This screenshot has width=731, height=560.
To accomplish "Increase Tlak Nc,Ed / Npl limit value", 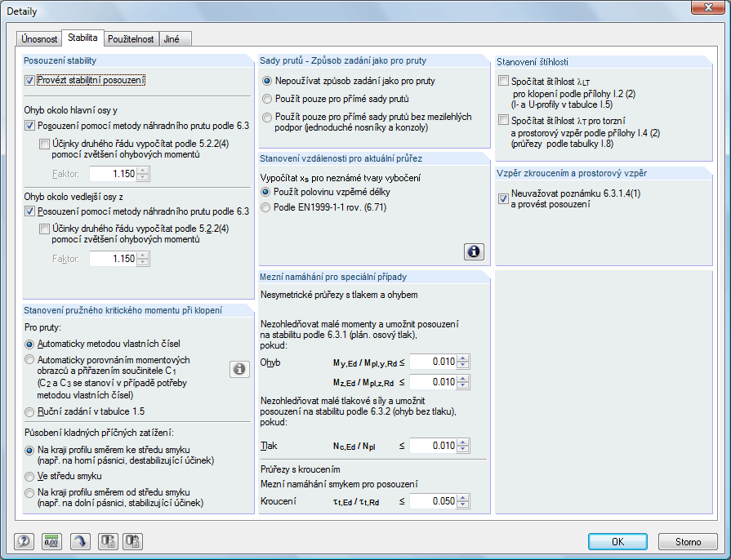I will pyautogui.click(x=463, y=442).
